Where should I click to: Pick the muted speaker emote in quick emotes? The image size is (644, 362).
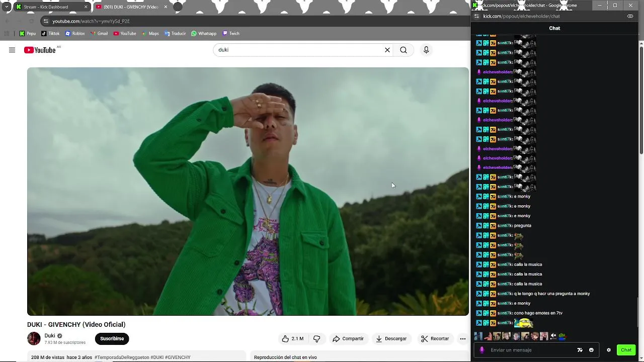click(x=553, y=336)
